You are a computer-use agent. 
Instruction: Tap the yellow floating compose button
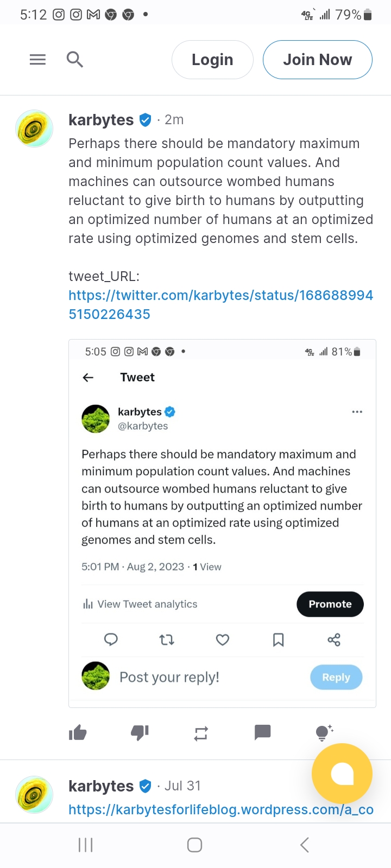click(342, 774)
